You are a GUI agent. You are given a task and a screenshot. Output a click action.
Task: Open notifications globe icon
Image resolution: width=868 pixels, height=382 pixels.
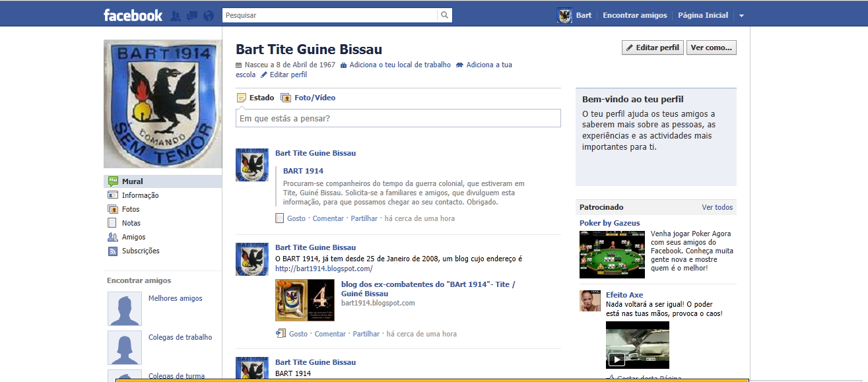point(209,15)
